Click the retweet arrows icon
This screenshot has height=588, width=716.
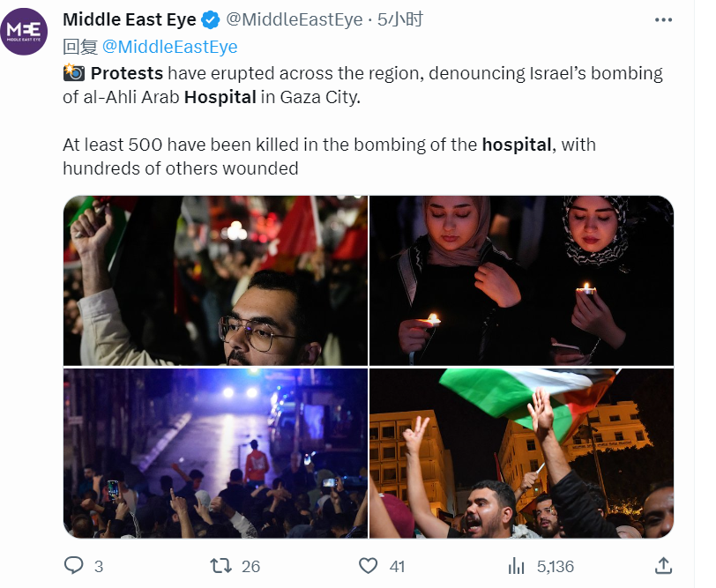(221, 566)
